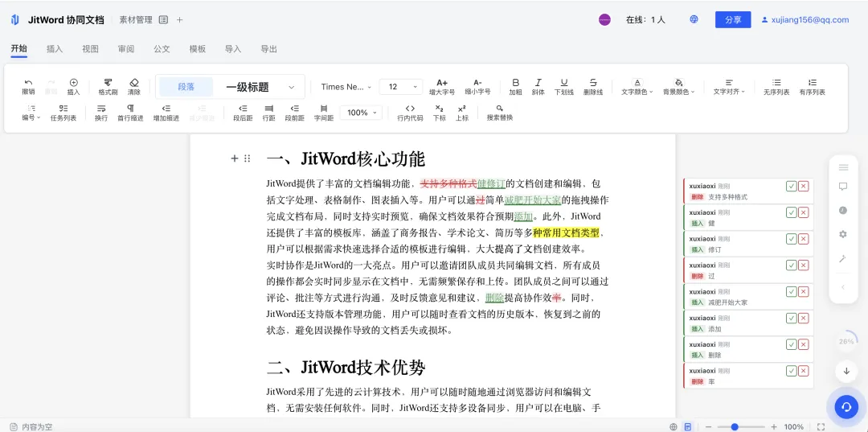Image resolution: width=868 pixels, height=432 pixels.
Task: Switch to the 视图 ribbon tab
Action: (90, 49)
